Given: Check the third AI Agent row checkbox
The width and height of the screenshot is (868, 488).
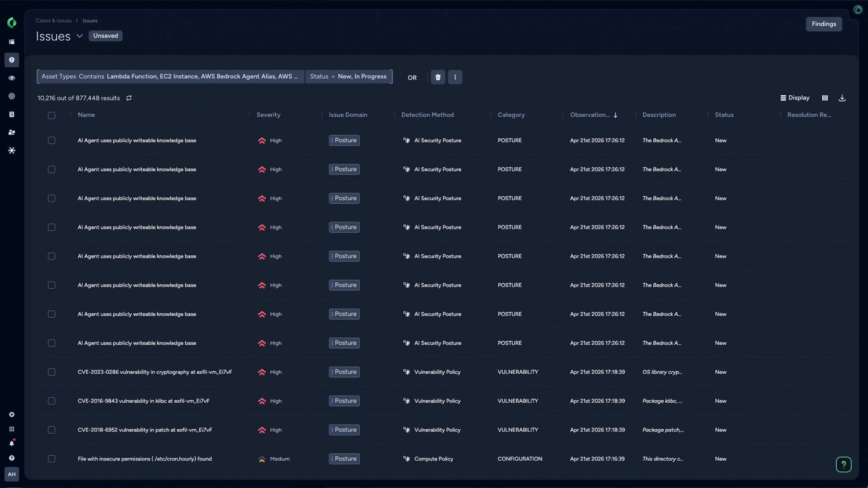Looking at the screenshot, I should [52, 198].
